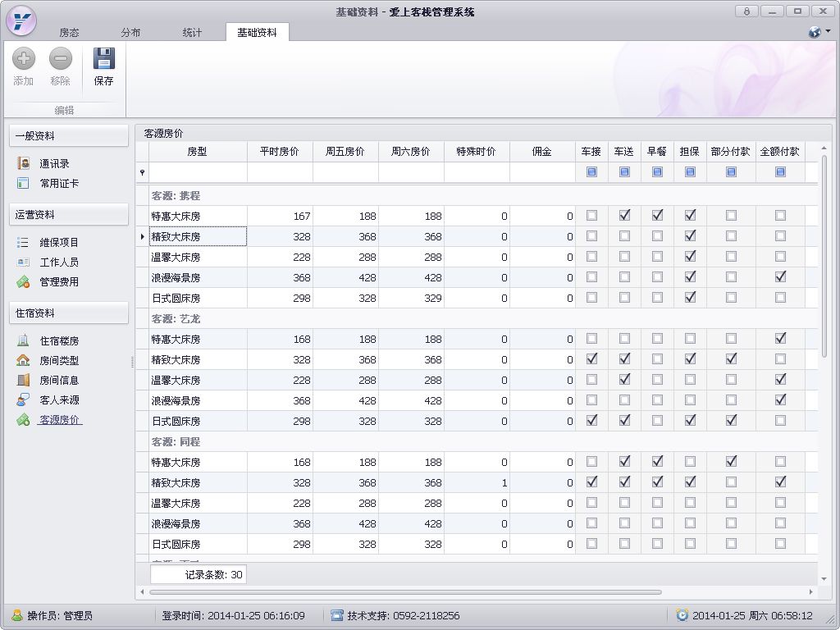Switch to the 分布 tab
Screen dimensions: 840x630
click(x=130, y=33)
